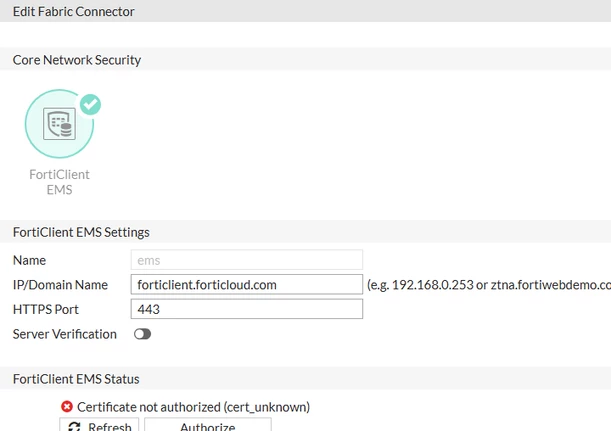This screenshot has height=431, width=611.
Task: Click the example address hint text
Action: click(x=489, y=285)
